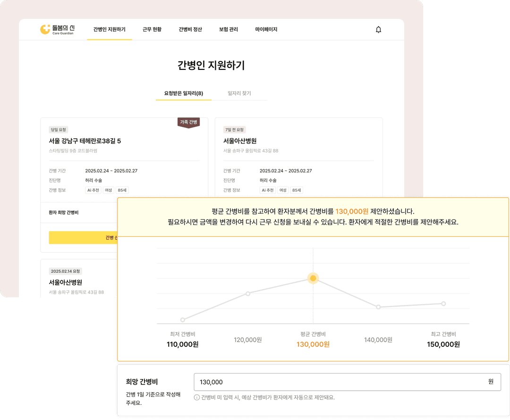
Task: Select the highlighted 평균 간병비 chart point
Action: click(x=313, y=278)
